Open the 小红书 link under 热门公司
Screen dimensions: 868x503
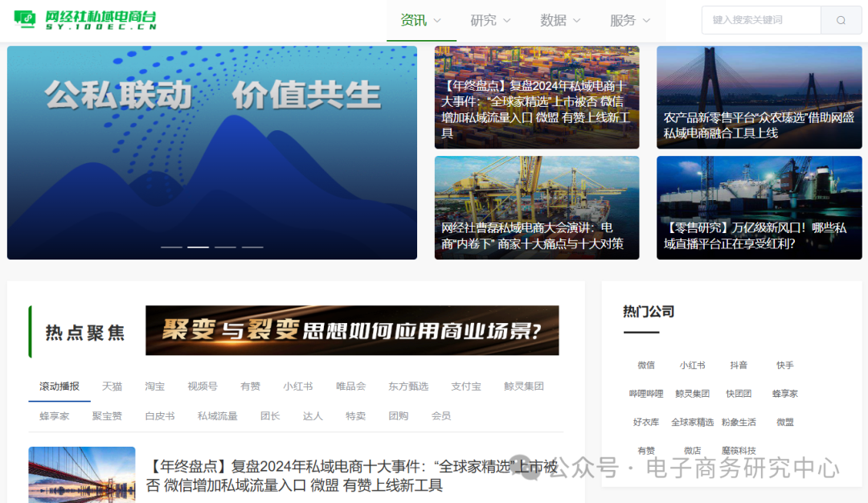tap(692, 365)
